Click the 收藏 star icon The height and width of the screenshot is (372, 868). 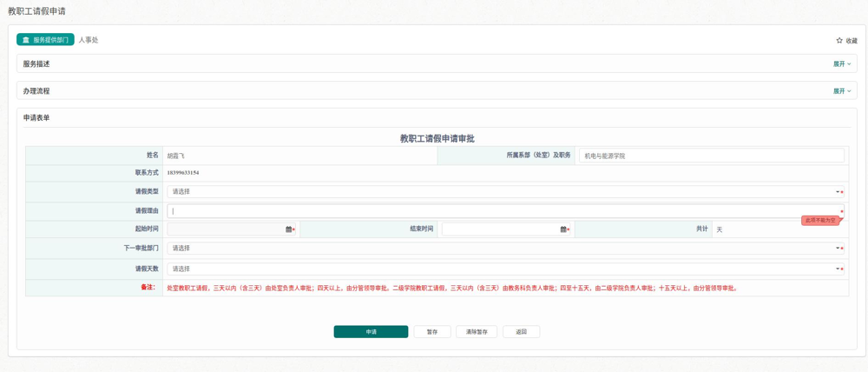tap(839, 41)
